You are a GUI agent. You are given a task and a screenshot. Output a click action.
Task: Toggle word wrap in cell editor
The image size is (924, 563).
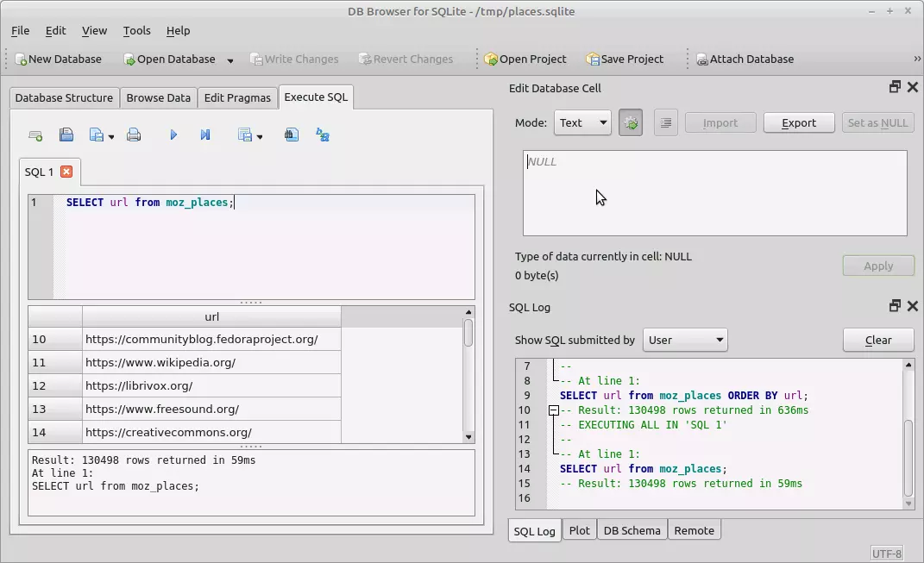tap(665, 123)
